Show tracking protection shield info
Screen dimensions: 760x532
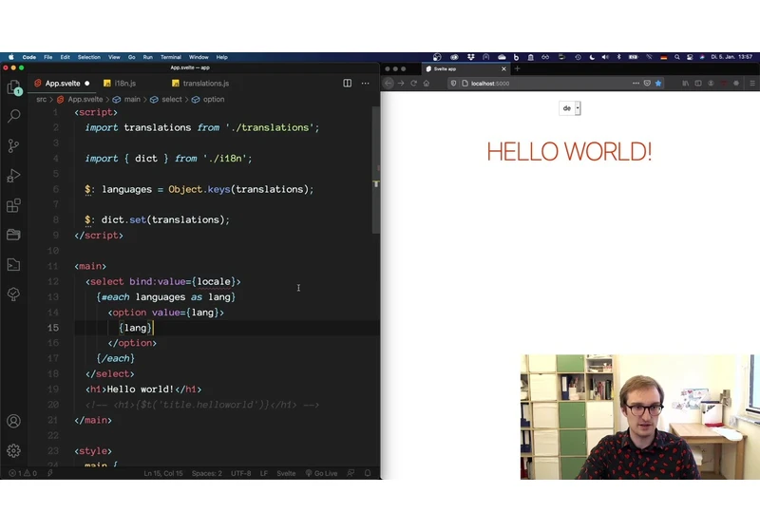[x=454, y=84]
